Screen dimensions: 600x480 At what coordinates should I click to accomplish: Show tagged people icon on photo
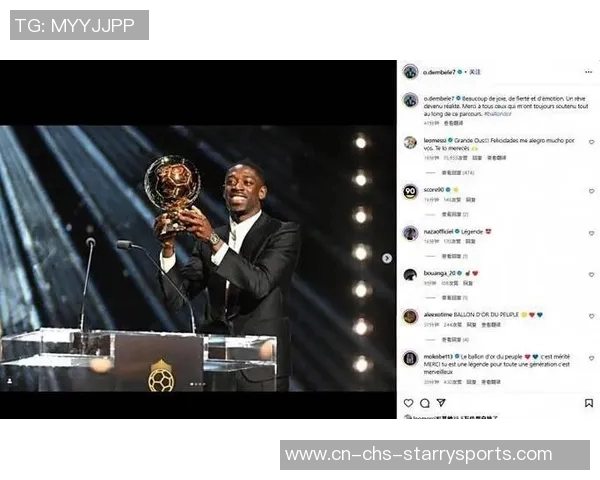tap(9, 381)
